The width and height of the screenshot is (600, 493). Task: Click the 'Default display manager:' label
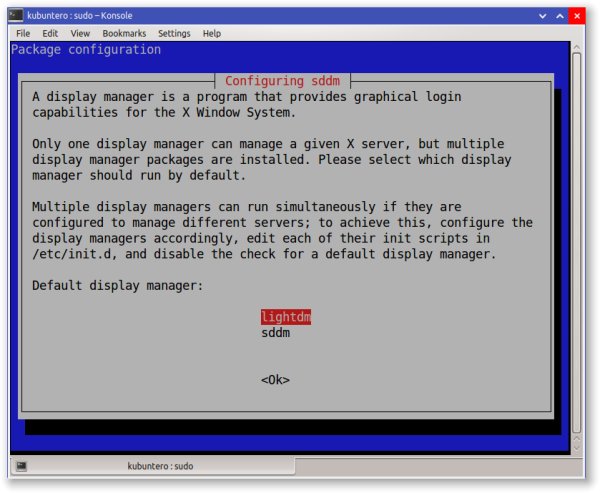117,286
